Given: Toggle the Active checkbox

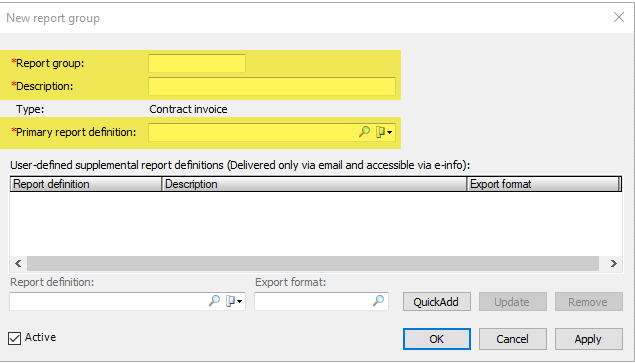Looking at the screenshot, I should (x=15, y=338).
